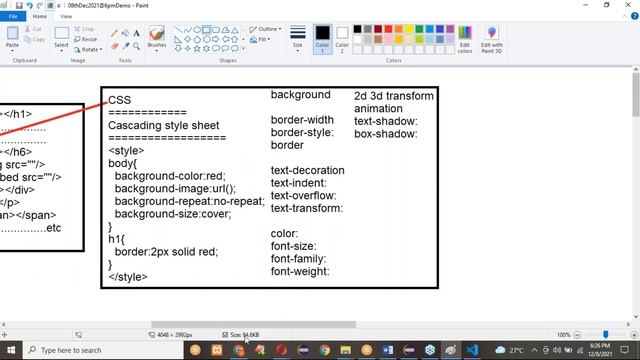Click the zoom out minus button
Image resolution: width=640 pixels, height=360 pixels.
pos(577,335)
